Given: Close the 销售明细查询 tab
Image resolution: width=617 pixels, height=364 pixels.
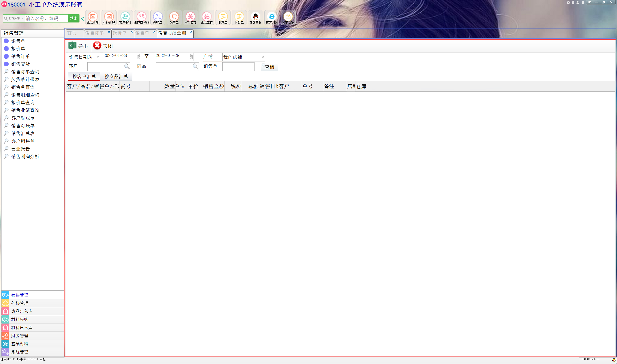Looking at the screenshot, I should click(x=191, y=32).
